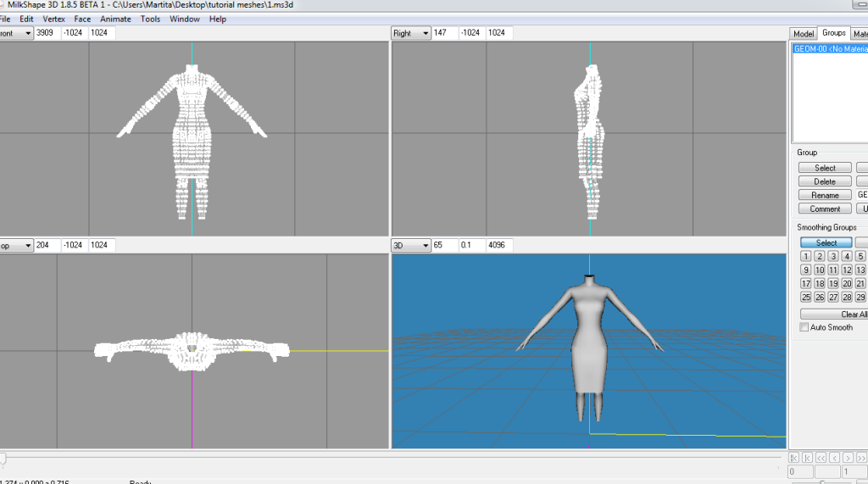Select smoothing group number 1

click(x=806, y=257)
